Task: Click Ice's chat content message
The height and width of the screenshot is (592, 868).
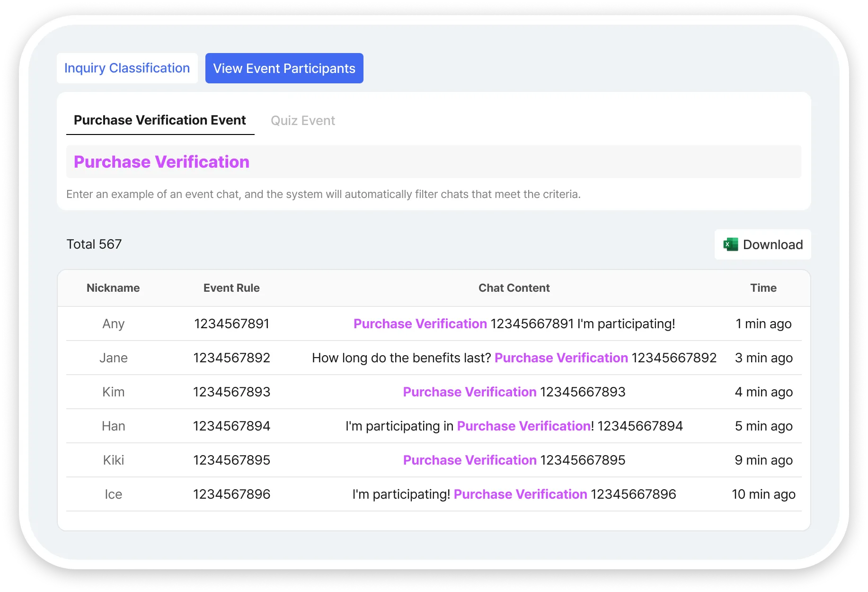Action: 514,494
